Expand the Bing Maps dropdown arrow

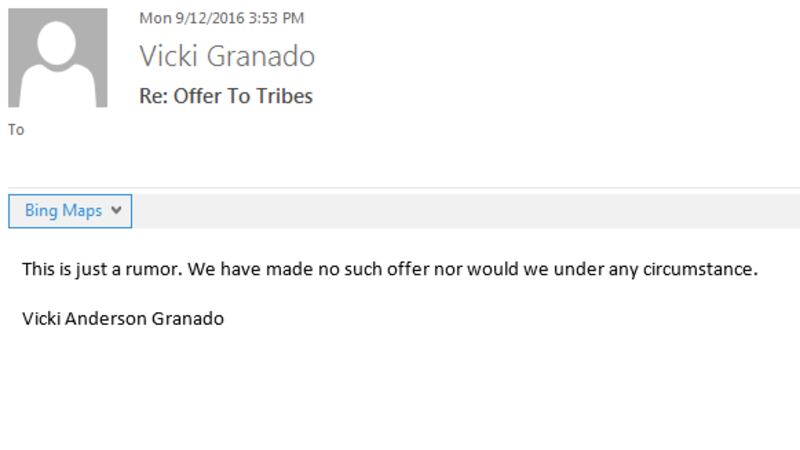click(x=117, y=211)
